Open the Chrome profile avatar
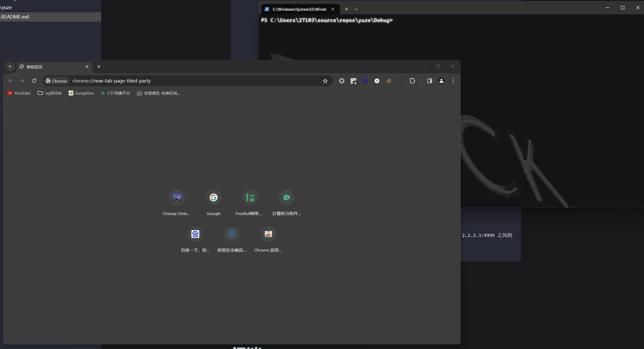 point(441,81)
